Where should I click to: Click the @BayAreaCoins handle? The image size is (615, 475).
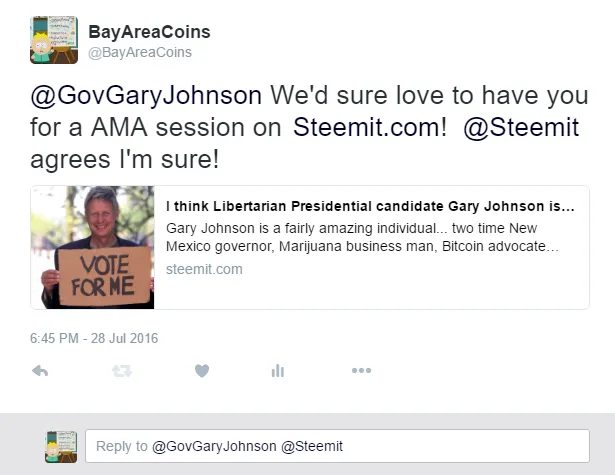coord(140,52)
